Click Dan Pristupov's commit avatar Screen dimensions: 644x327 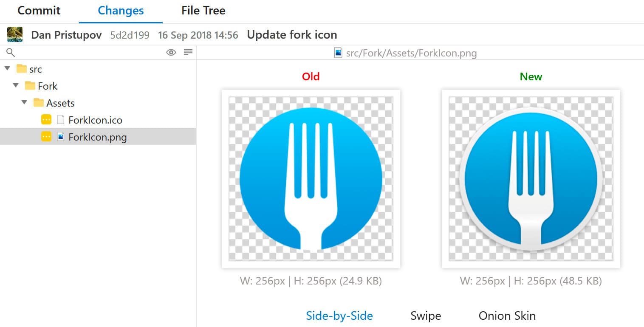(x=14, y=34)
